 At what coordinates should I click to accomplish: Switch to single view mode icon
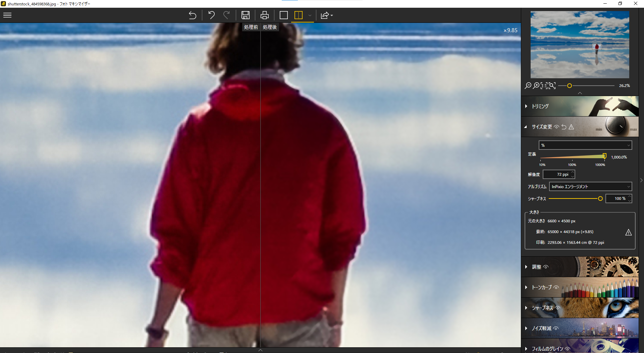[283, 15]
